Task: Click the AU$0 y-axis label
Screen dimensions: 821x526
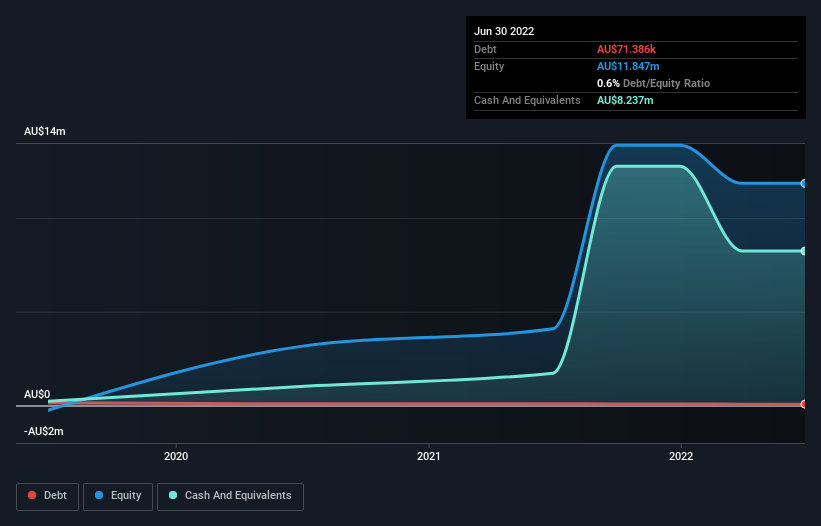Action: (37, 394)
